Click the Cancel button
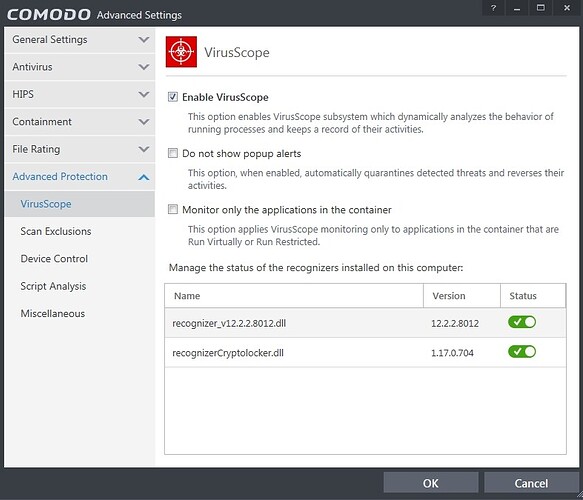Image resolution: width=583 pixels, height=500 pixels. (531, 483)
